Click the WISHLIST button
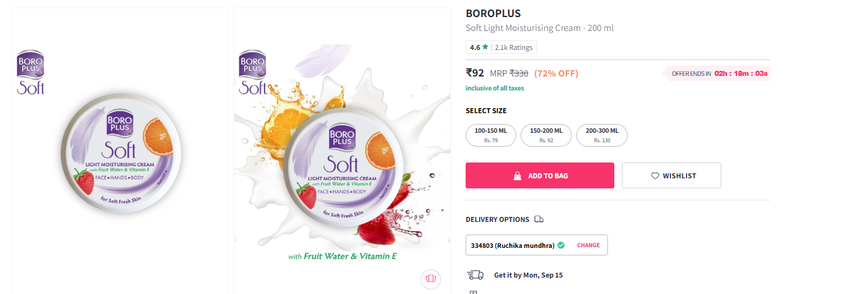This screenshot has height=294, width=868. point(671,176)
